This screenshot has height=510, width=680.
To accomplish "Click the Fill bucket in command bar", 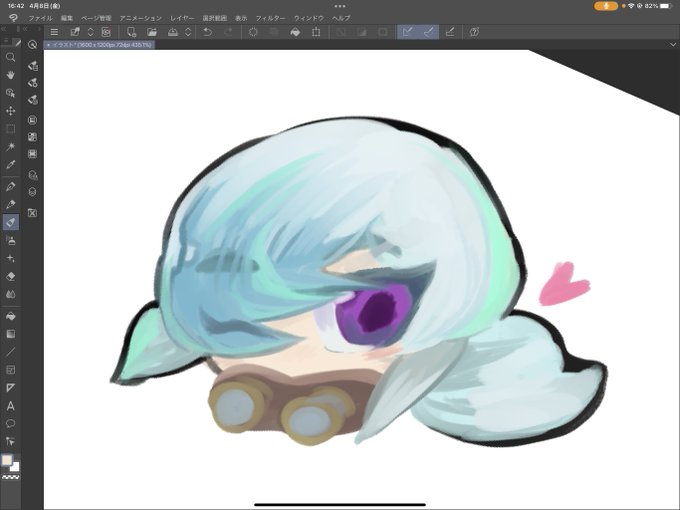I will 295,32.
